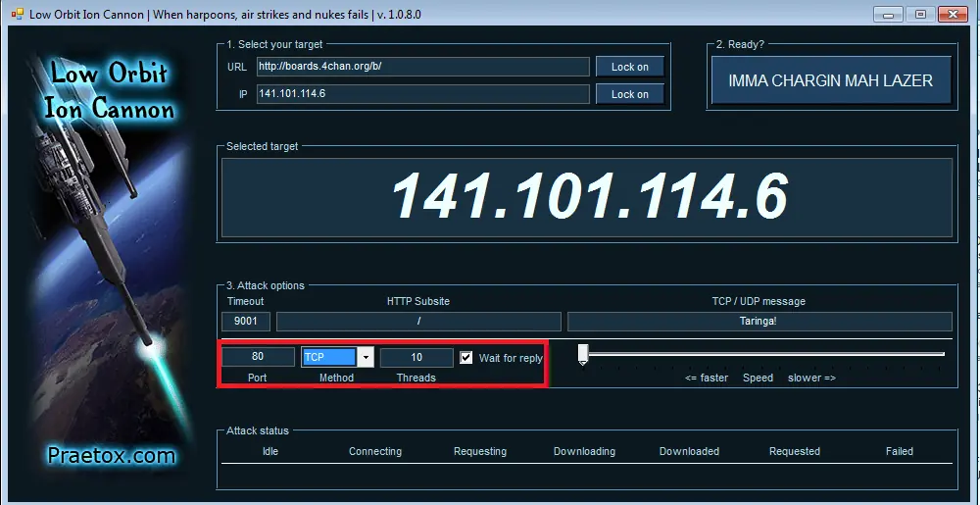Click the IMMA CHARGIN MAH LAZER button
The height and width of the screenshot is (505, 980).
831,80
